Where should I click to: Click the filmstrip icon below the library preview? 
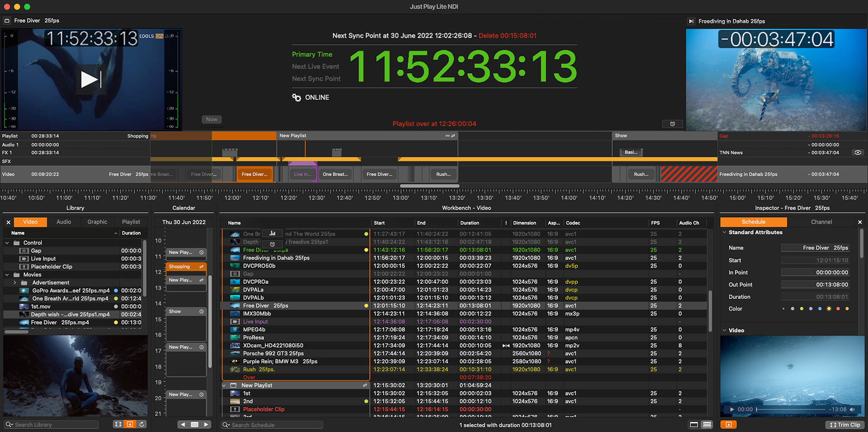pos(118,424)
